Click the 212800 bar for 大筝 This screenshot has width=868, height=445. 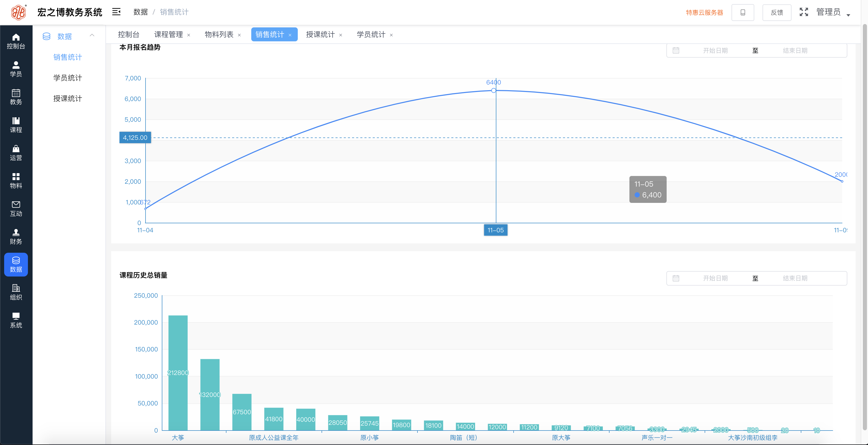pos(178,373)
